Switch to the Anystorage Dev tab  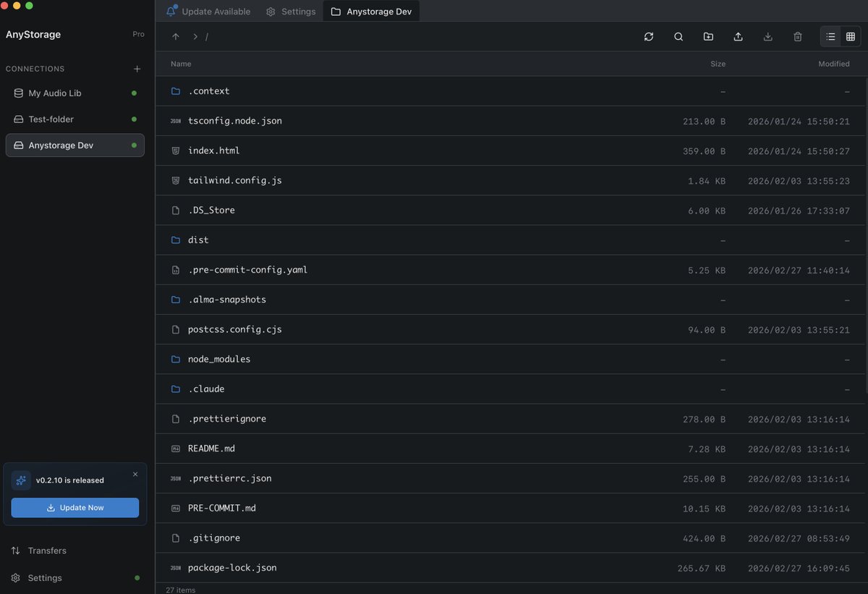[371, 12]
